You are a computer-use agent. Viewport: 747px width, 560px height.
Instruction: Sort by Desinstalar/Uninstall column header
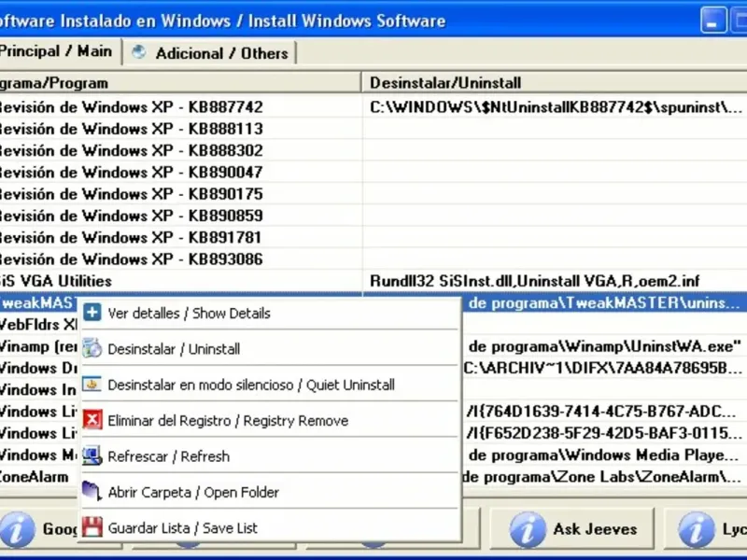point(555,83)
